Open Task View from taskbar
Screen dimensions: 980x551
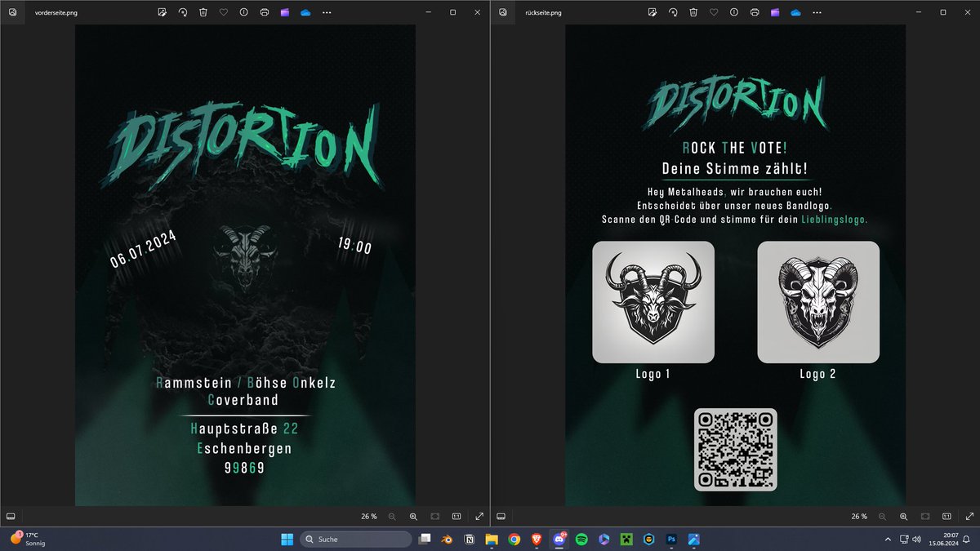[x=425, y=539]
